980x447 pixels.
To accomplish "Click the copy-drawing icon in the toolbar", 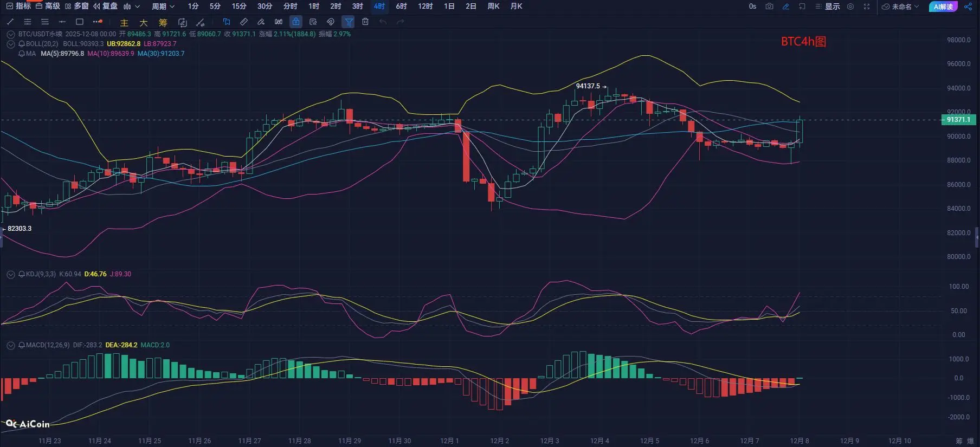I will tap(227, 22).
